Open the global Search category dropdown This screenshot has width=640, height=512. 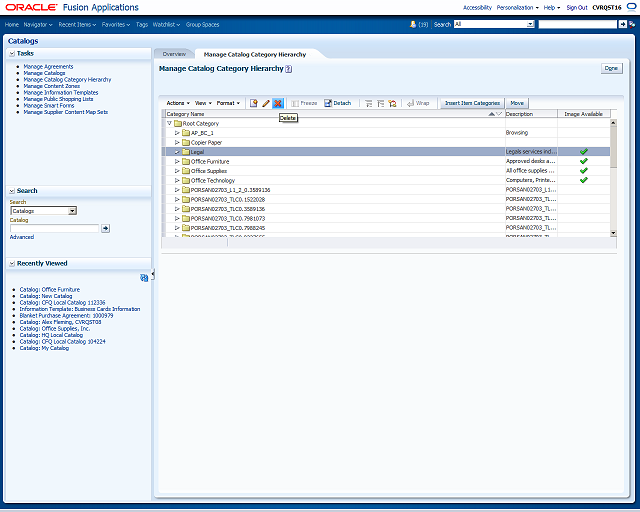point(530,24)
